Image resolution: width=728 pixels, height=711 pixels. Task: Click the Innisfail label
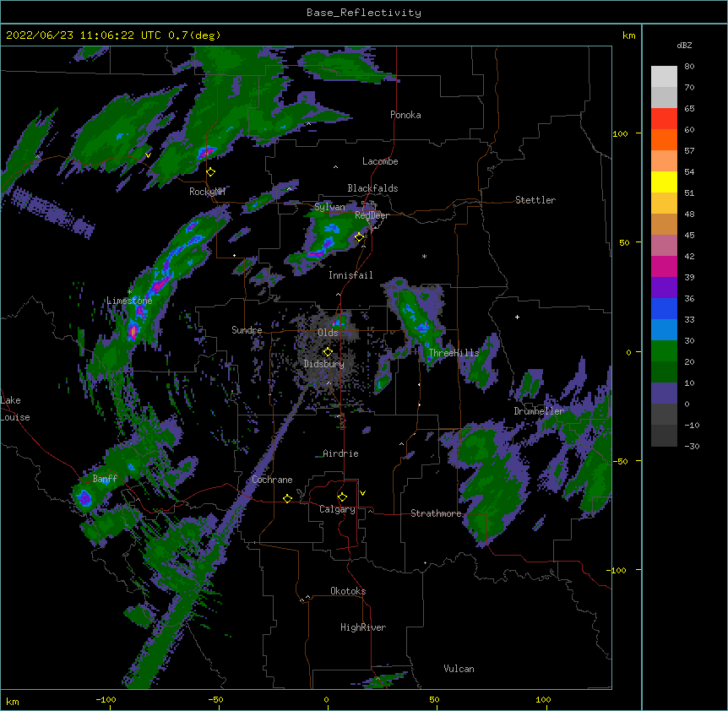coord(350,275)
